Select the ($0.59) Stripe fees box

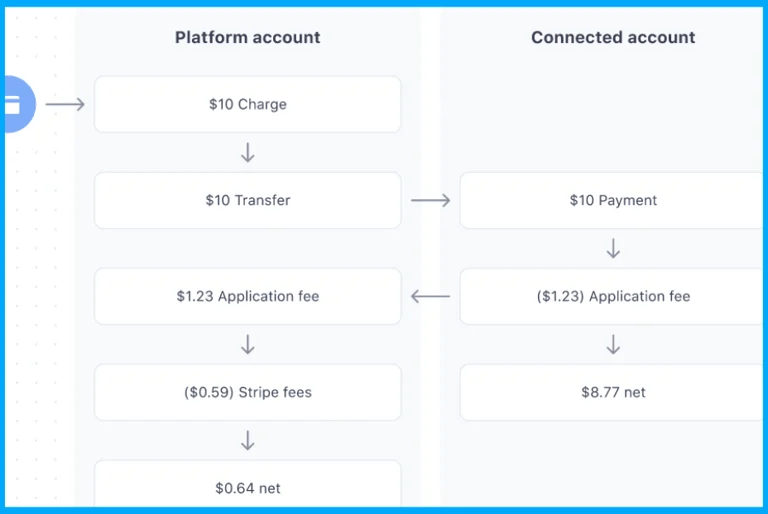pyautogui.click(x=248, y=392)
